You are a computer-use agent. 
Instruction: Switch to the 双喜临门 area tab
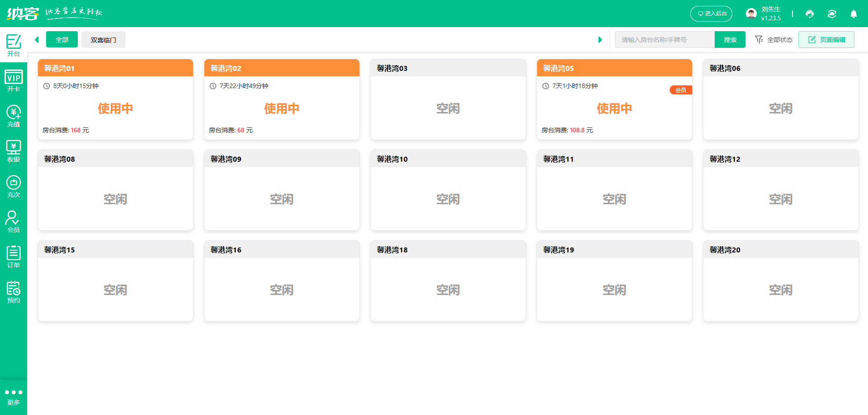[103, 40]
